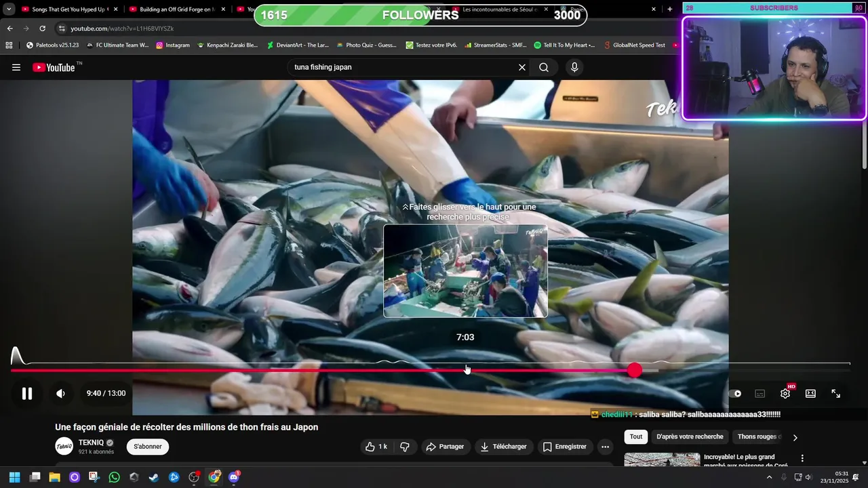Open Steam from the taskbar
868x488 pixels.
[154, 477]
